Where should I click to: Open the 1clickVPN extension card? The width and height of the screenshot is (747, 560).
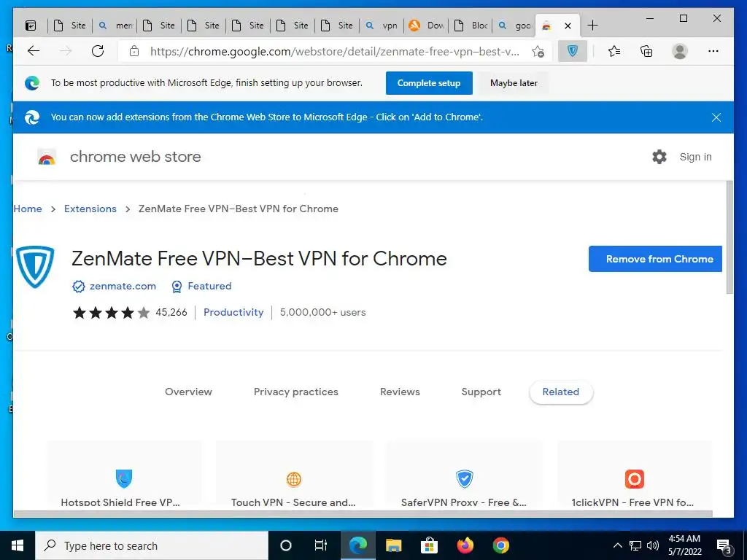634,475
